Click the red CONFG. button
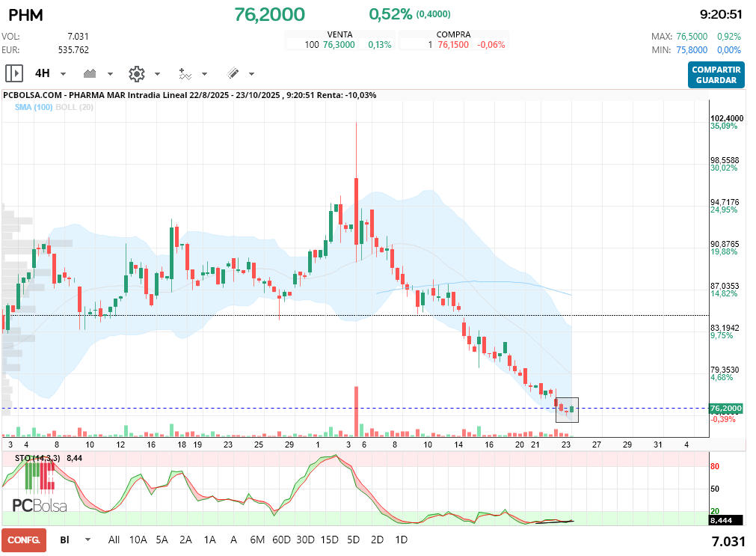756x556 pixels. (x=24, y=540)
